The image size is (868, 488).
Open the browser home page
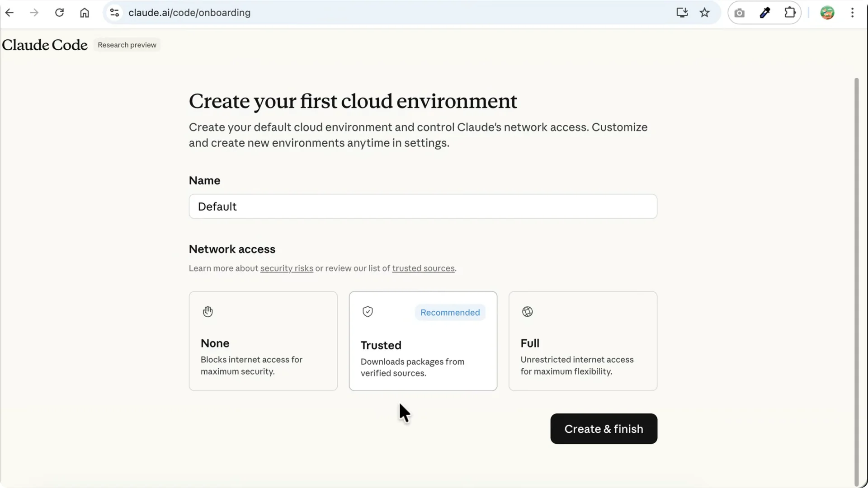tap(85, 13)
